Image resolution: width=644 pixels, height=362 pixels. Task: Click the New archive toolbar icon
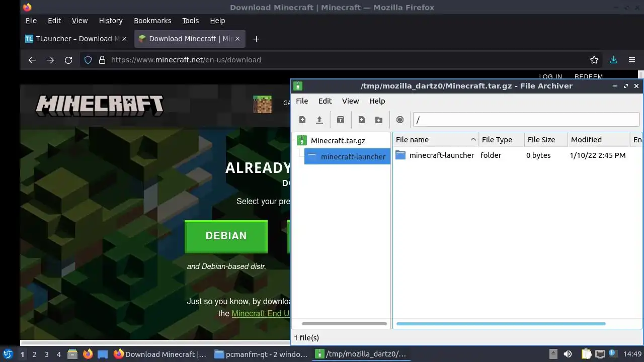pyautogui.click(x=302, y=120)
